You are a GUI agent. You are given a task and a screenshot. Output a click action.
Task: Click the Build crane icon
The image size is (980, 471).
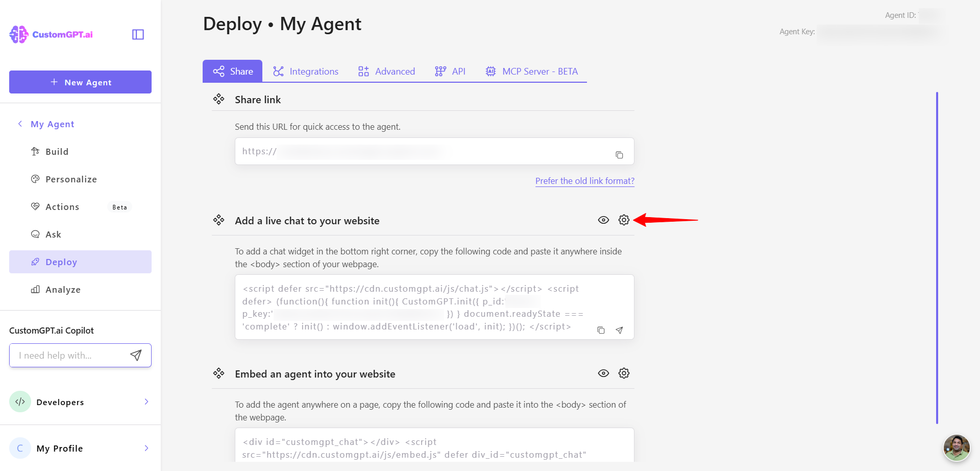pos(35,151)
